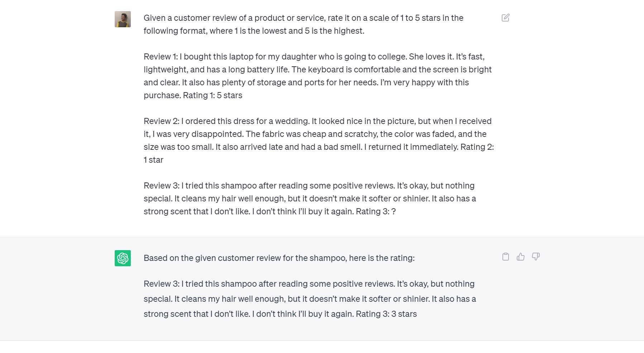644x353 pixels.
Task: Click the "Review 3:" label in user prompt
Action: [x=161, y=186]
